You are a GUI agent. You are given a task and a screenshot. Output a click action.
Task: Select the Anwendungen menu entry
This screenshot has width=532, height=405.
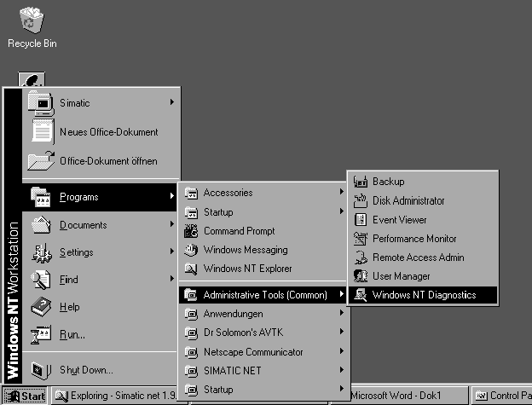coord(263,314)
